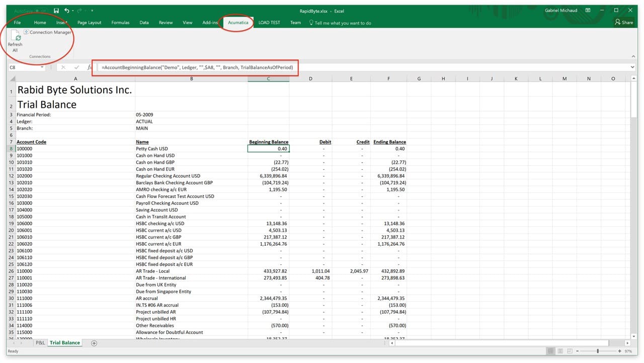
Task: Expand the Name Box dropdown
Action: coord(42,67)
